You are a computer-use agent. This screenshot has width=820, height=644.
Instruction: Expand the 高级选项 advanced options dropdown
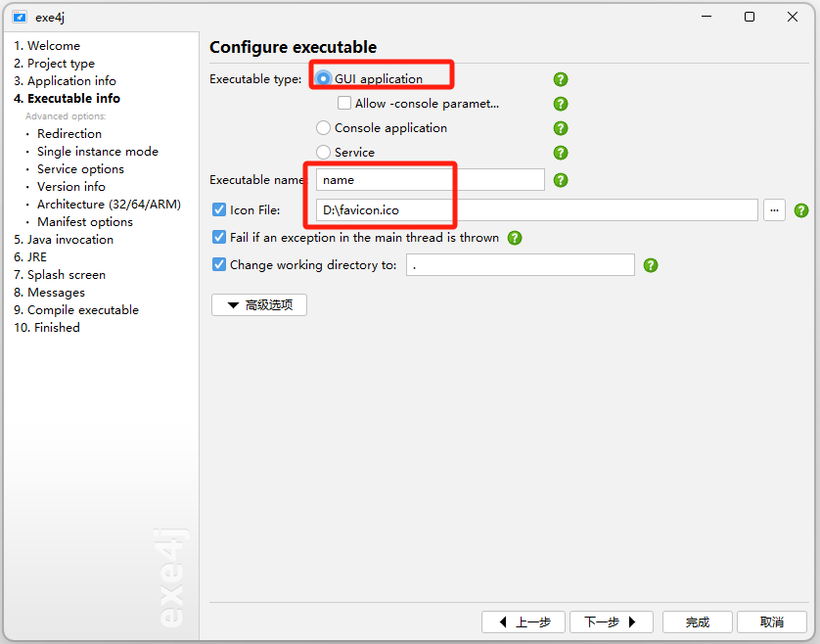pos(259,305)
